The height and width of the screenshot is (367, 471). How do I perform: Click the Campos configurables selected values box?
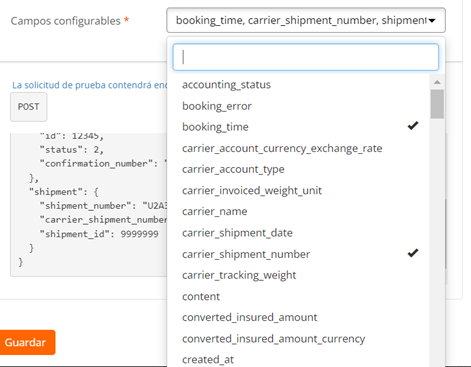(306, 20)
